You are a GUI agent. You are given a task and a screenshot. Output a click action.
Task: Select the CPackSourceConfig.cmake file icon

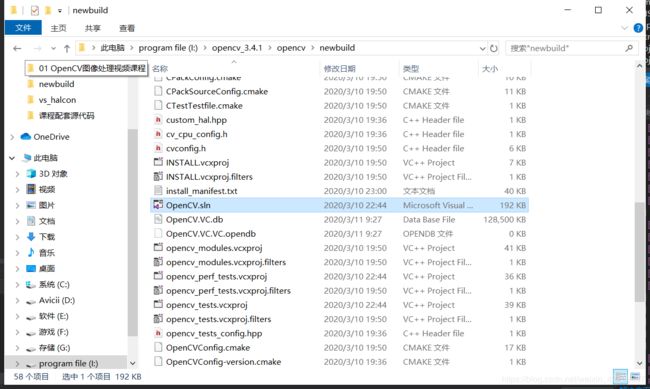[x=158, y=91]
